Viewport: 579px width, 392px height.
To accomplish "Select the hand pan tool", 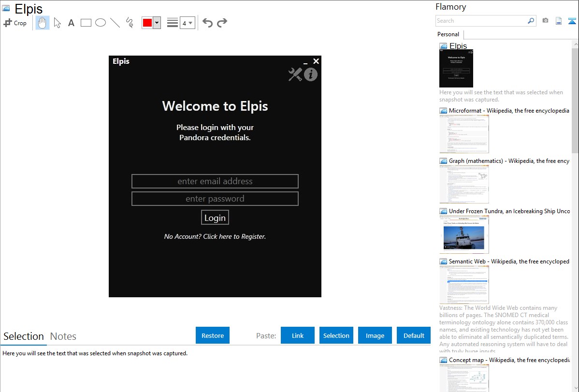I will [43, 23].
